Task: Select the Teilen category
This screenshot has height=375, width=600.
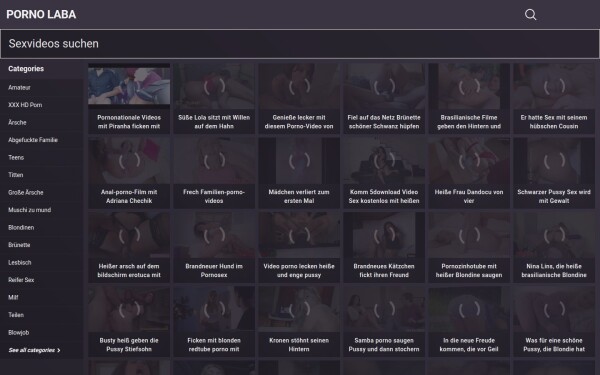Action: 16,315
